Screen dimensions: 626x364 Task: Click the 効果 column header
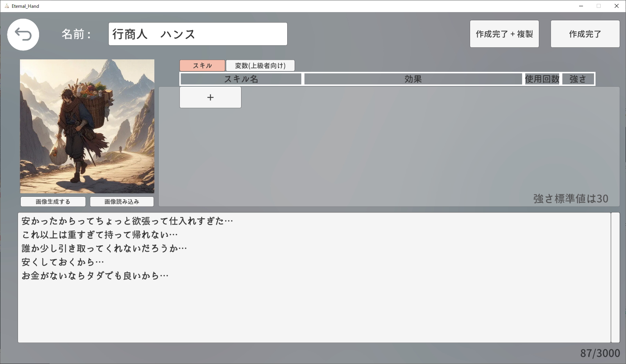tap(413, 79)
